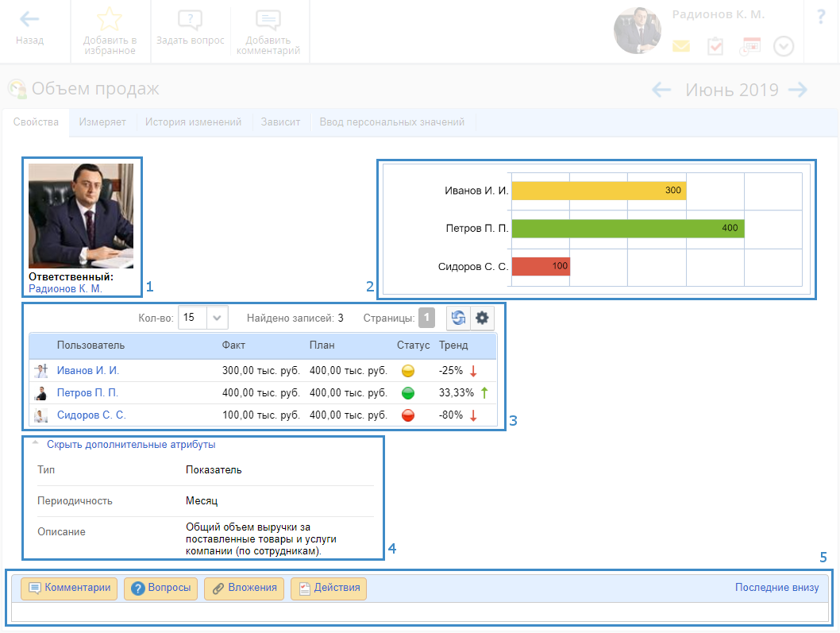Expand the user menu chevron circle
This screenshot has width=840, height=633.
784,47
